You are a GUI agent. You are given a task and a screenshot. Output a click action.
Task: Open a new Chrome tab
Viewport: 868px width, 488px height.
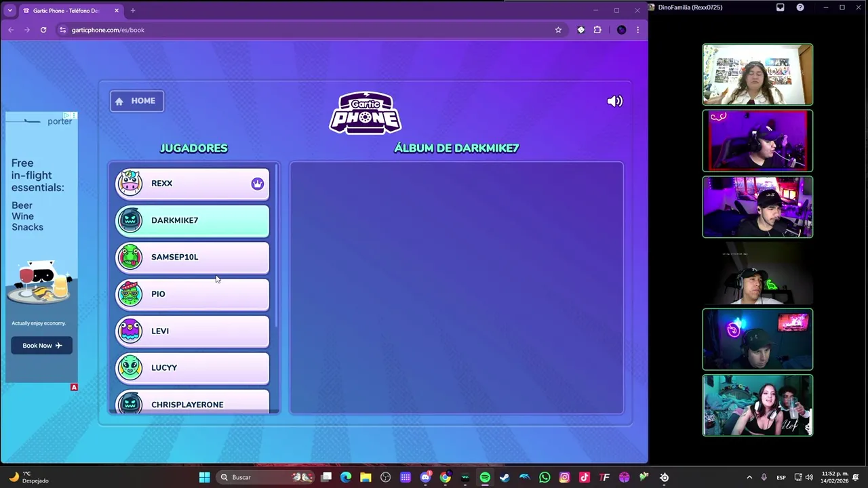click(133, 11)
